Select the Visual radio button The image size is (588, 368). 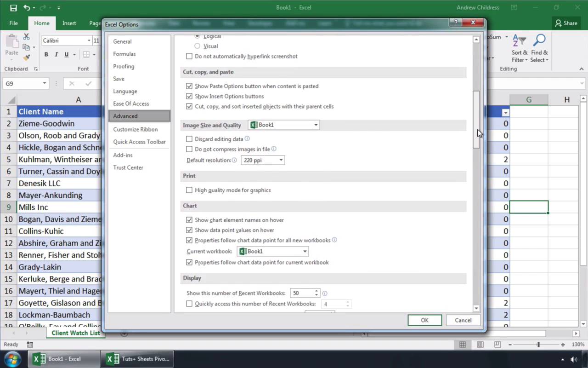(198, 46)
